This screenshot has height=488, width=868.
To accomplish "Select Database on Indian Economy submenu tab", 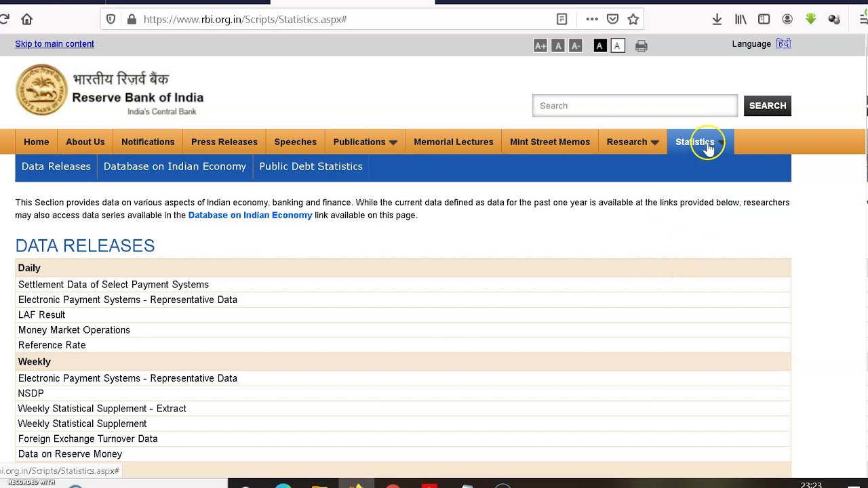I will pos(175,166).
